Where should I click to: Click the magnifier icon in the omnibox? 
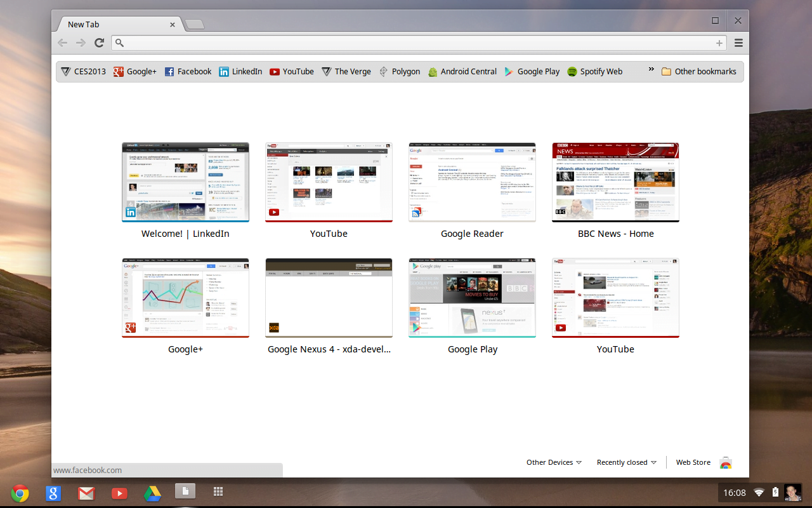coord(119,43)
